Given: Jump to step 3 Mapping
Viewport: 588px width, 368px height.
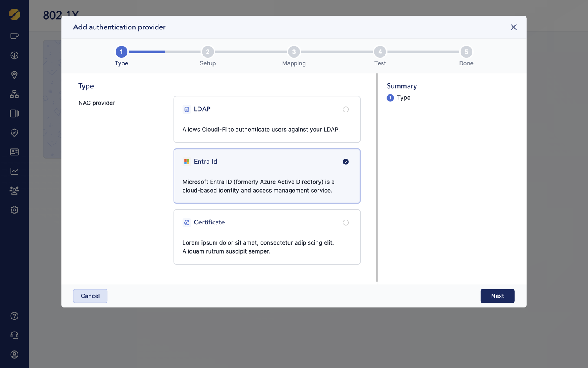Looking at the screenshot, I should click(294, 52).
